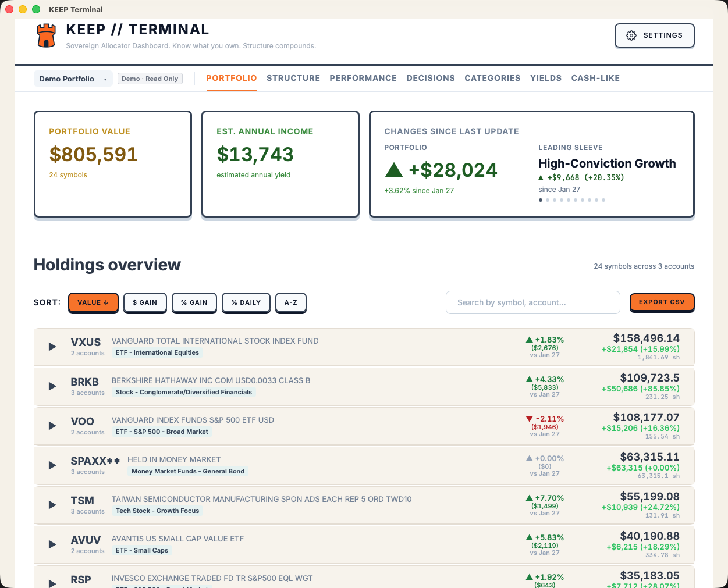Click the $805,591 portfolio value
Screen dimensions: 728x588
94,154
